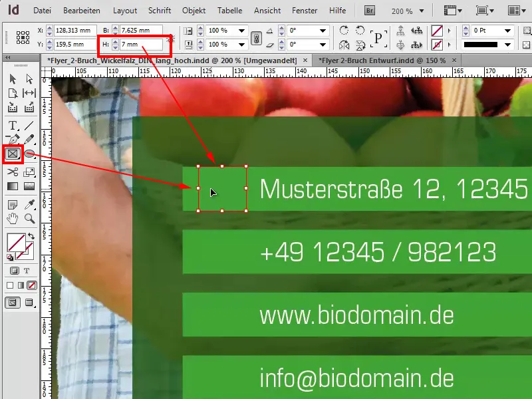
Task: Select the Content Placer tool
Action: click(x=29, y=108)
